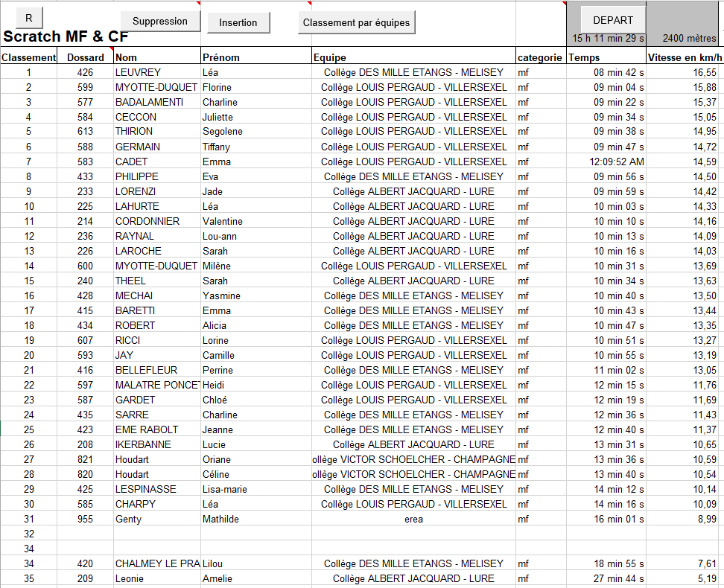Image resolution: width=724 pixels, height=588 pixels.
Task: Click the Insertion button
Action: [x=238, y=22]
